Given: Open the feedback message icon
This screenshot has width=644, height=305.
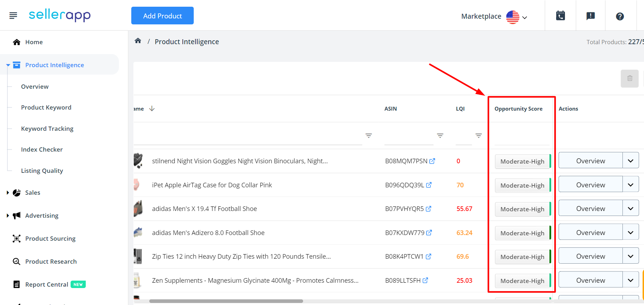Looking at the screenshot, I should coord(590,16).
